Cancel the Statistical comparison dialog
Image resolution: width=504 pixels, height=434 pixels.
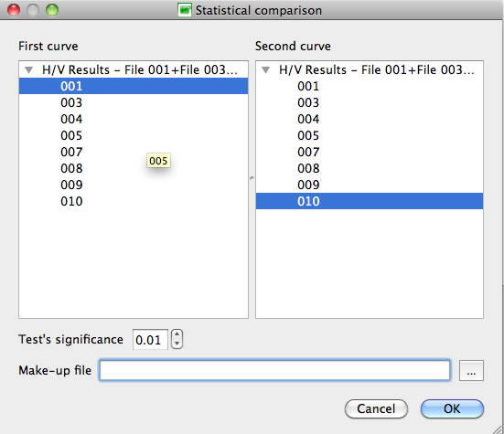coord(376,408)
